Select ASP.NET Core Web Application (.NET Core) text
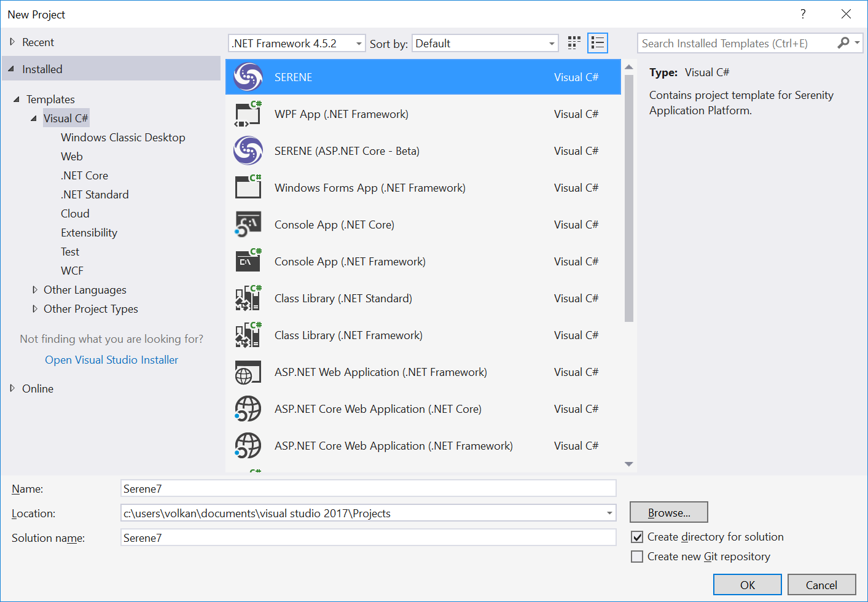The height and width of the screenshot is (602, 868). point(378,409)
